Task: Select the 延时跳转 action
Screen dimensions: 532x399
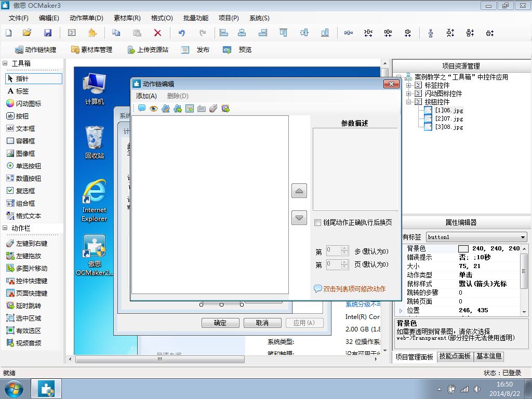Action: click(x=24, y=305)
